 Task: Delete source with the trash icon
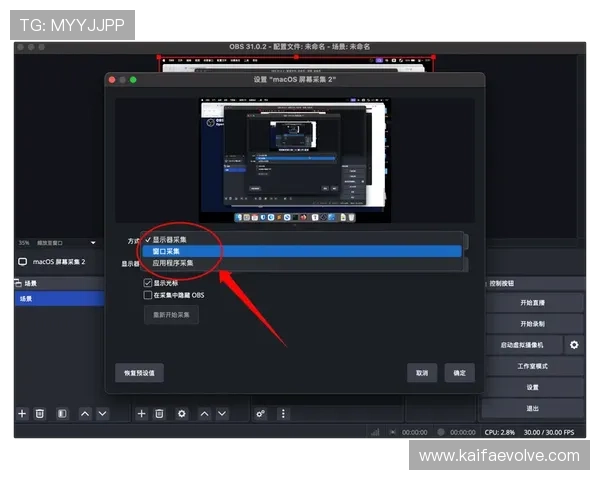160,413
